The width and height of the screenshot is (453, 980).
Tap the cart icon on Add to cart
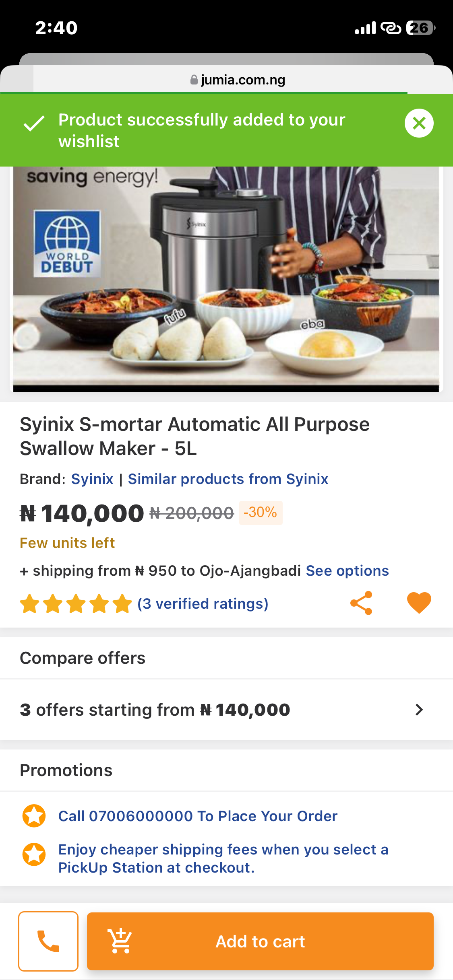tap(120, 941)
